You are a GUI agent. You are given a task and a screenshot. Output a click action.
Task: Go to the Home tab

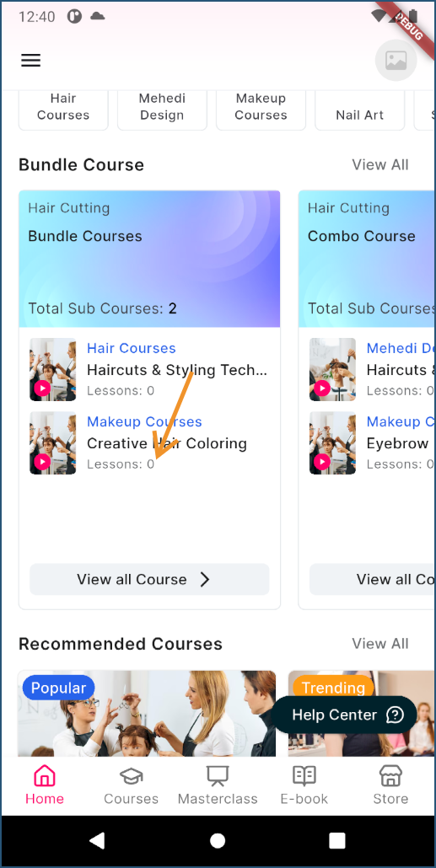tap(45, 785)
